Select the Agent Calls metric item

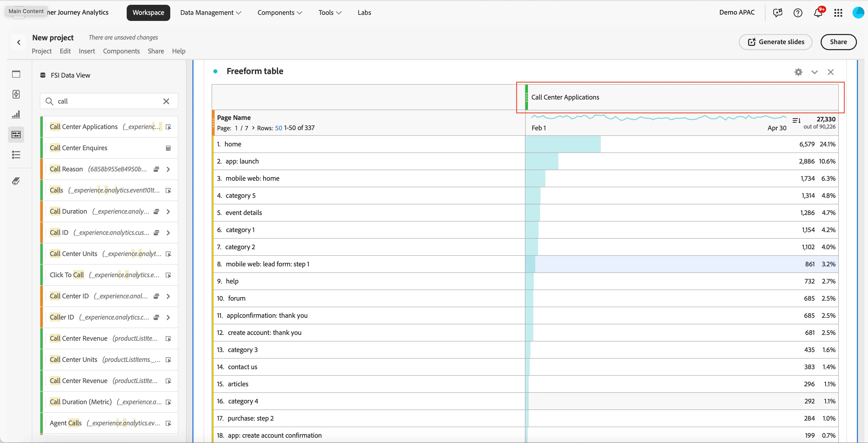[109, 423]
